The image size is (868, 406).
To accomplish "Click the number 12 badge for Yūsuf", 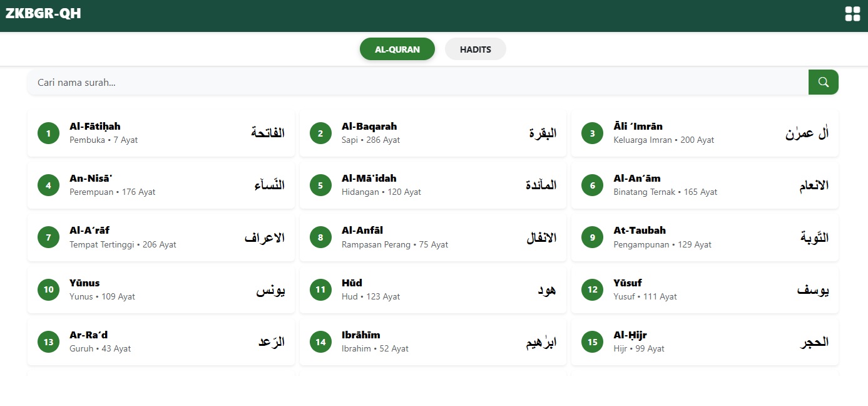I will point(593,289).
